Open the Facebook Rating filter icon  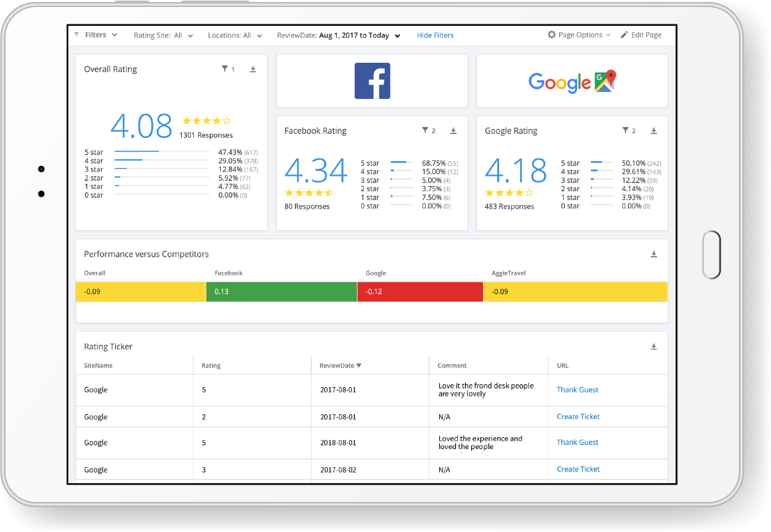(x=425, y=130)
